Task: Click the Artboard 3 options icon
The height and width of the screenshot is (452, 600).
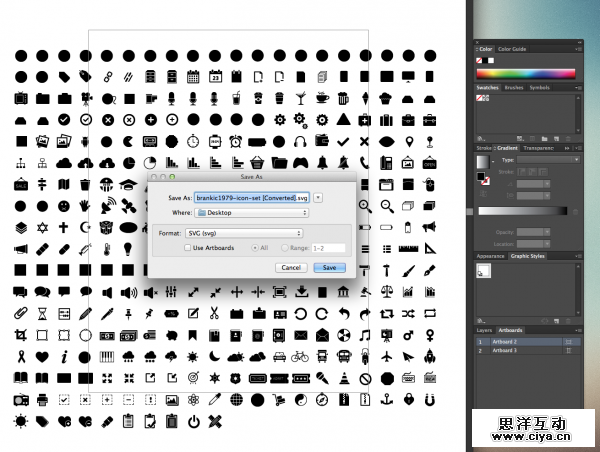Action: pos(570,351)
